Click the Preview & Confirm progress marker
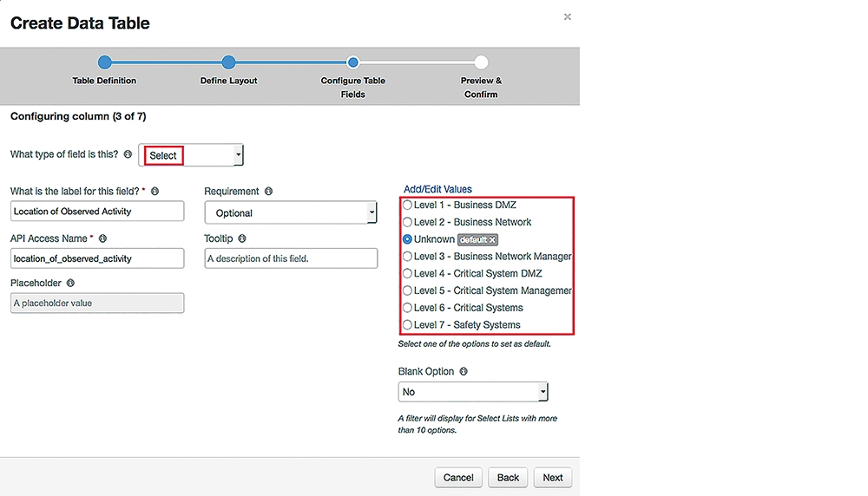The height and width of the screenshot is (496, 868). [481, 62]
